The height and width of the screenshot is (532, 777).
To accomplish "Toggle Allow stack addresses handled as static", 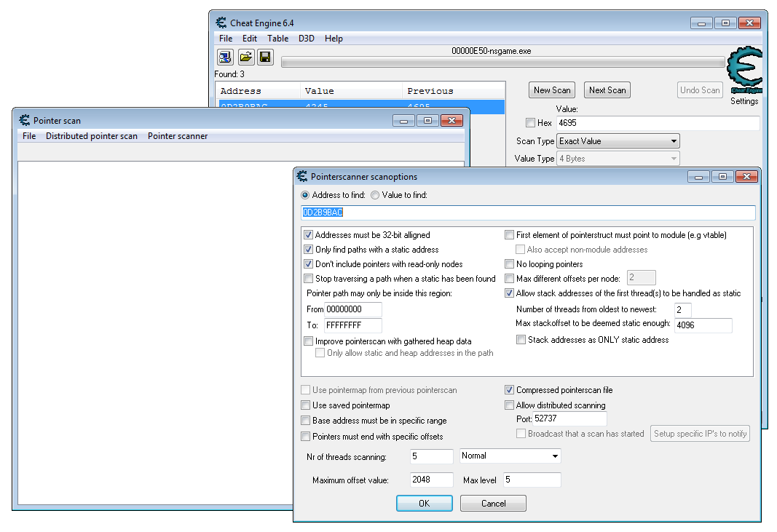I will tap(510, 293).
